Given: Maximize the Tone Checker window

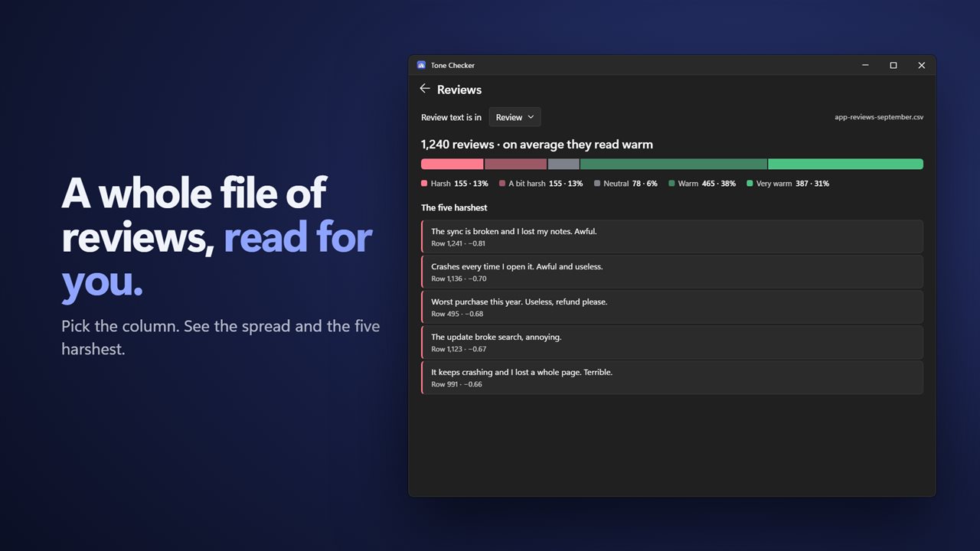Looking at the screenshot, I should 893,65.
